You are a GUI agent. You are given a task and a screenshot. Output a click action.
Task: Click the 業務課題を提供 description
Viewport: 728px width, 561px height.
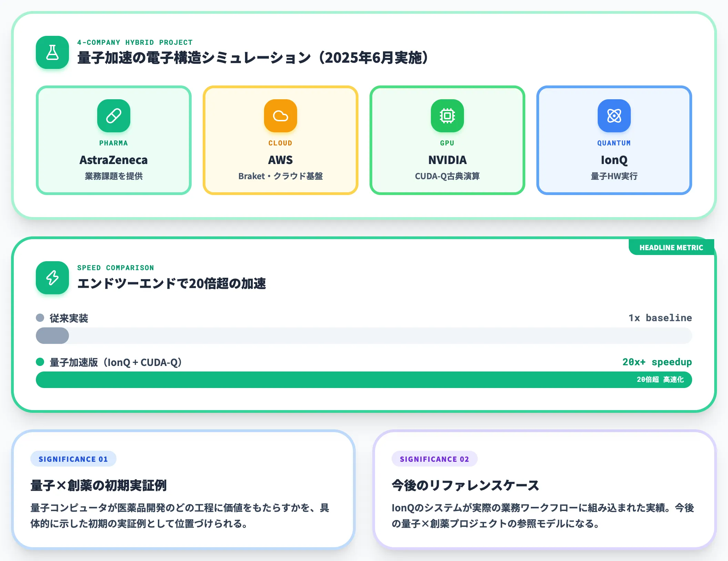click(x=114, y=176)
